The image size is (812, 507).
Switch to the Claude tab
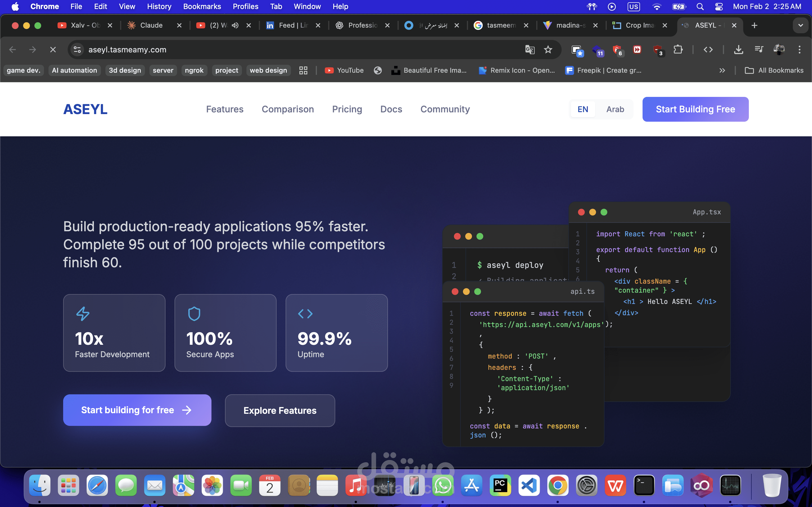[x=151, y=25]
